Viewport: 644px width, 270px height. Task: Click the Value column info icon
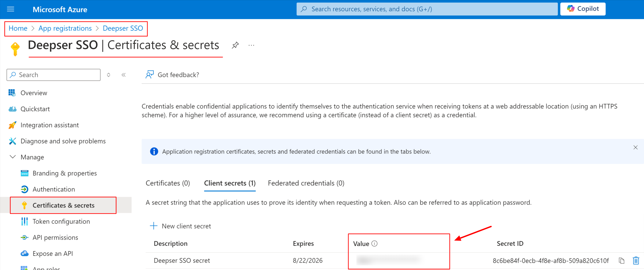374,243
